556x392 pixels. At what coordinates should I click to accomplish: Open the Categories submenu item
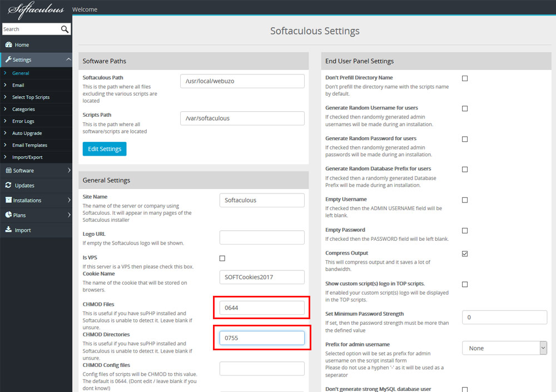tap(23, 110)
